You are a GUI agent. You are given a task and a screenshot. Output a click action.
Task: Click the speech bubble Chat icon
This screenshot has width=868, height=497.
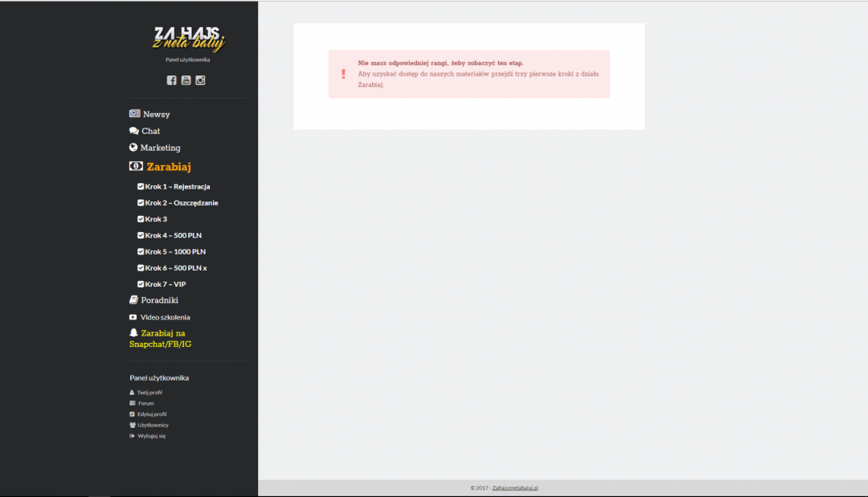[x=134, y=131]
